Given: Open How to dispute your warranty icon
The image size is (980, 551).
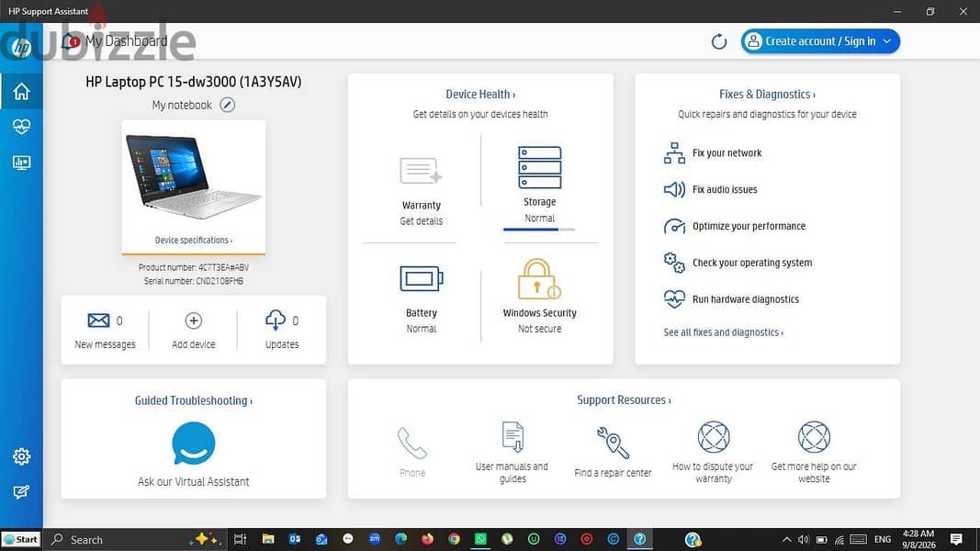Looking at the screenshot, I should pyautogui.click(x=713, y=437).
